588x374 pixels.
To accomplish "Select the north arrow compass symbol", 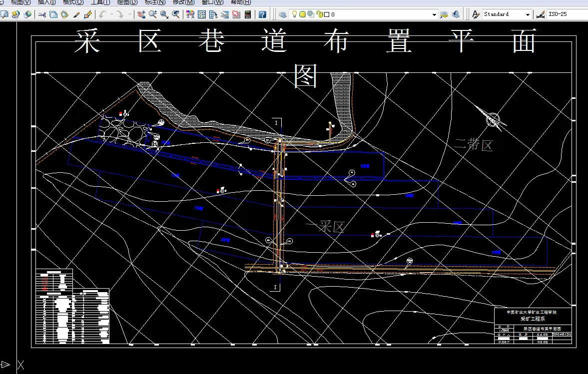I will 492,118.
